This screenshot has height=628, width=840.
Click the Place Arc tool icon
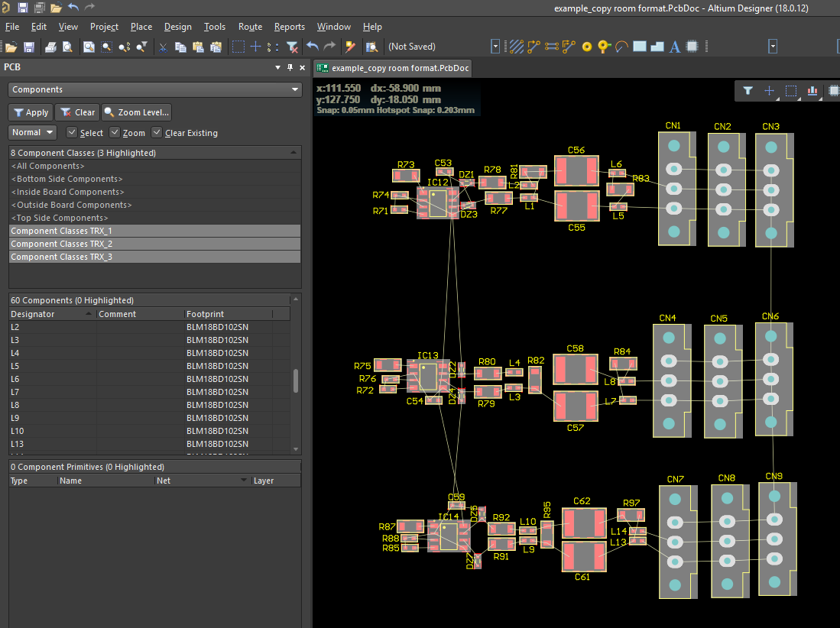click(x=620, y=47)
